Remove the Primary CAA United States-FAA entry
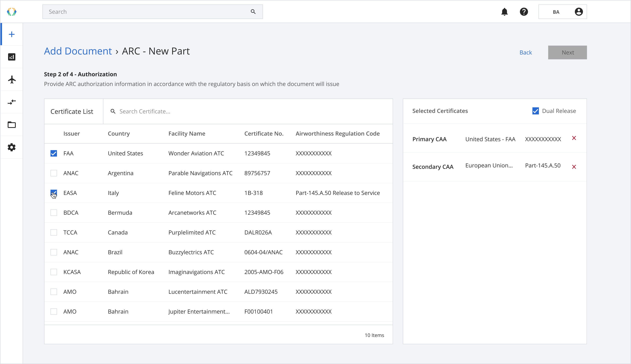This screenshot has width=631, height=364. click(x=574, y=139)
